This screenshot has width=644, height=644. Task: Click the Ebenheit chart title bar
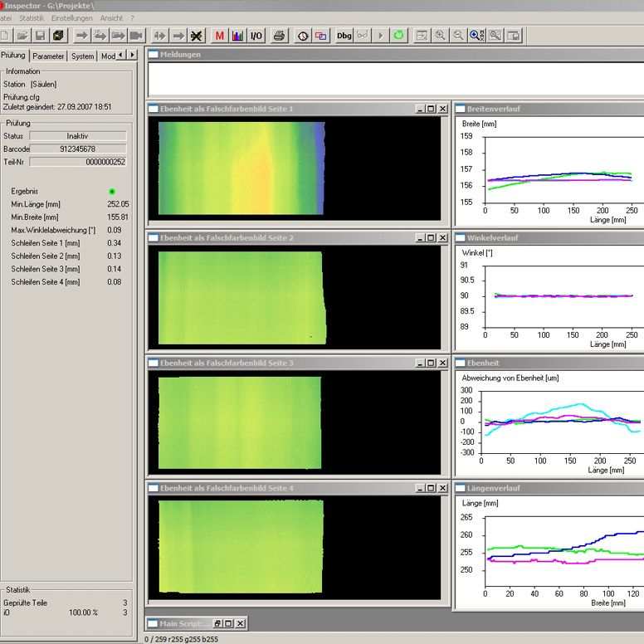point(549,363)
